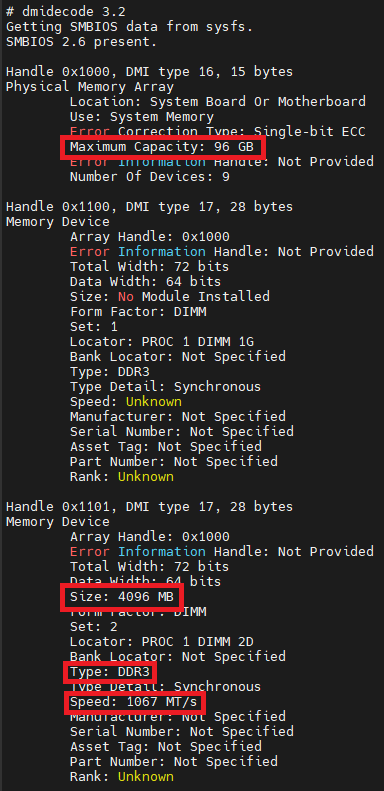The height and width of the screenshot is (791, 384).
Task: Click the 'Handle 0x1000, DMI type 16' line
Action: point(149,72)
